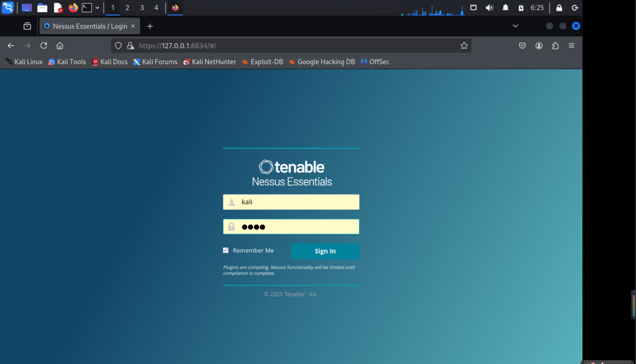
Task: Lock the screen with the padlock icon
Action: click(559, 8)
